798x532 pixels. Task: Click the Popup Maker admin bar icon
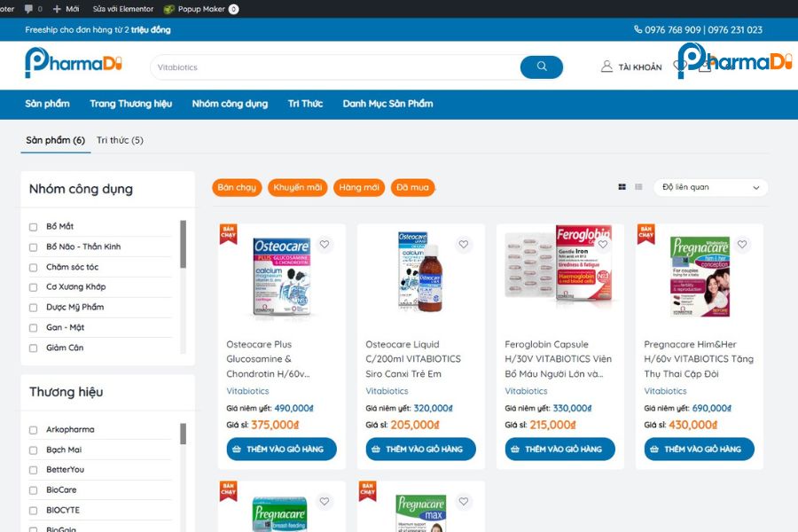[x=169, y=9]
